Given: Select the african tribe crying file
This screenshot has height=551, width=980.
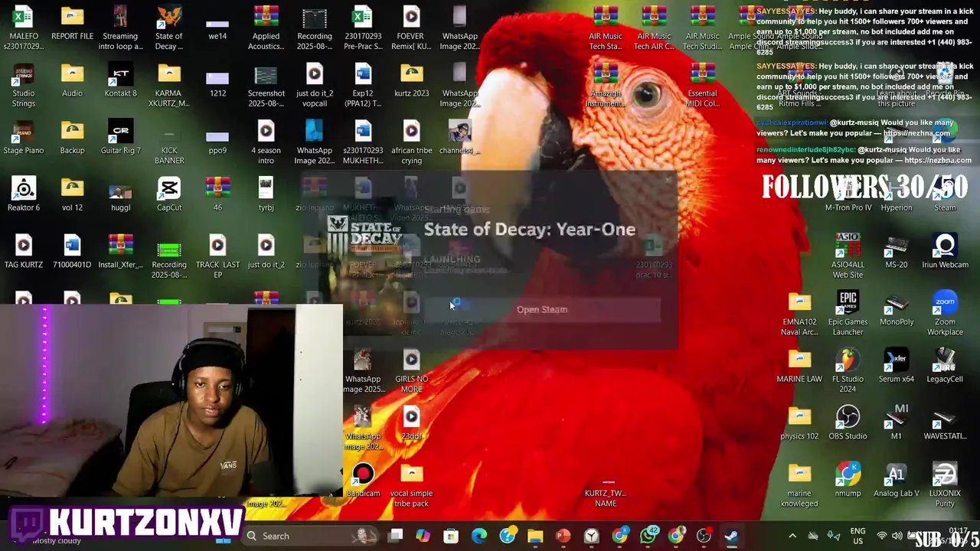Looking at the screenshot, I should [411, 142].
